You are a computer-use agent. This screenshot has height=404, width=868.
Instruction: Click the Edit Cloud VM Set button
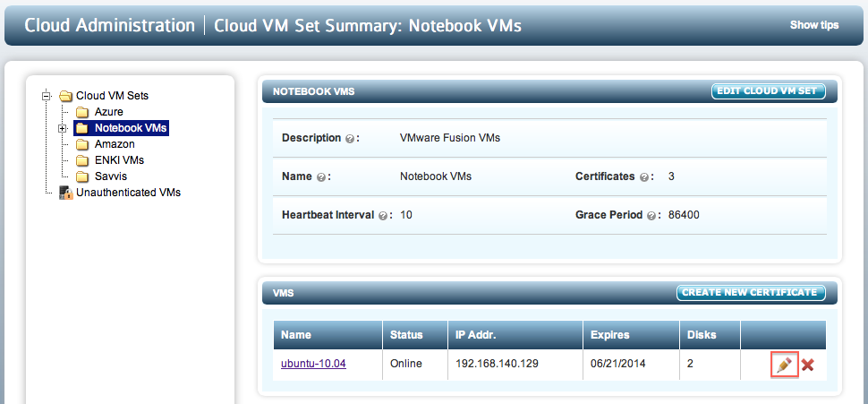point(769,91)
